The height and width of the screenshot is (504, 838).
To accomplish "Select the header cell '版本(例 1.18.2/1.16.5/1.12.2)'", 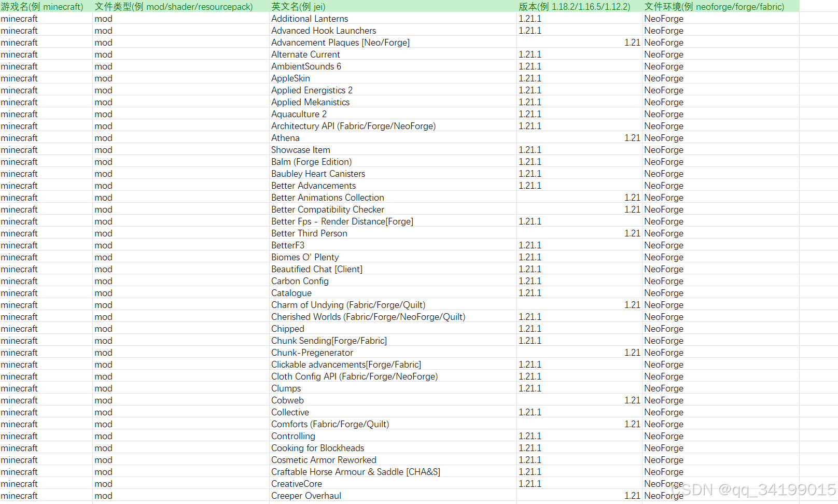I will (579, 6).
